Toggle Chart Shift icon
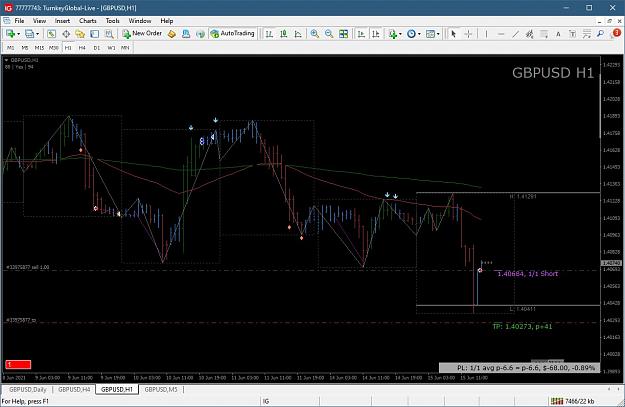 coord(375,34)
